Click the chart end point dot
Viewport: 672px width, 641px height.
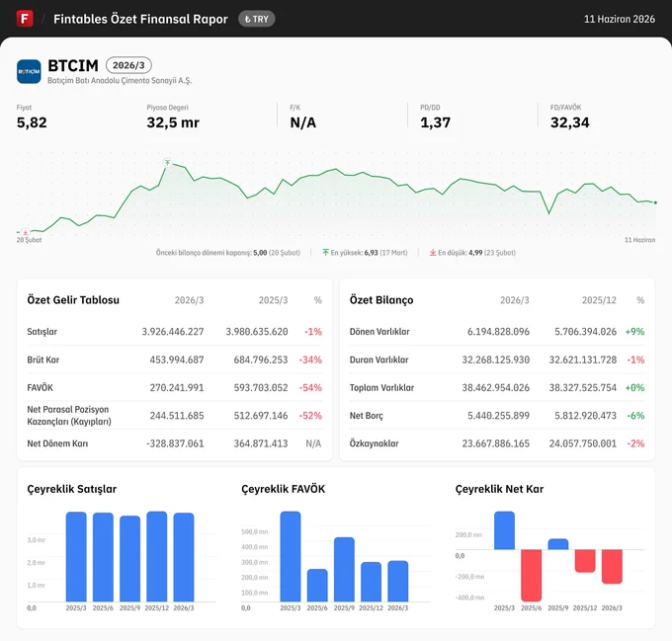click(x=655, y=202)
